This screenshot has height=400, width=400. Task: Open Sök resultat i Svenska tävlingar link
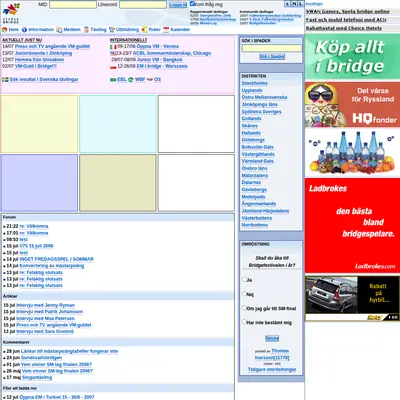pos(44,80)
